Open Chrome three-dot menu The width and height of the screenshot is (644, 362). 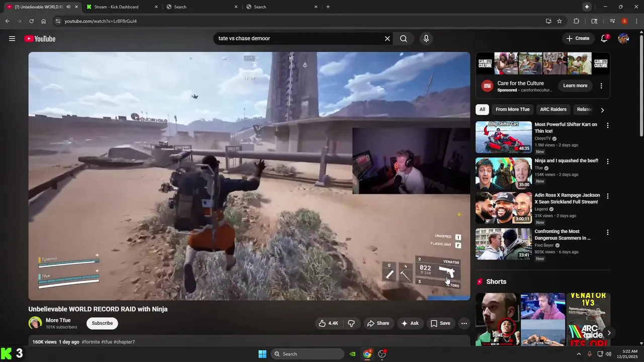tap(636, 21)
